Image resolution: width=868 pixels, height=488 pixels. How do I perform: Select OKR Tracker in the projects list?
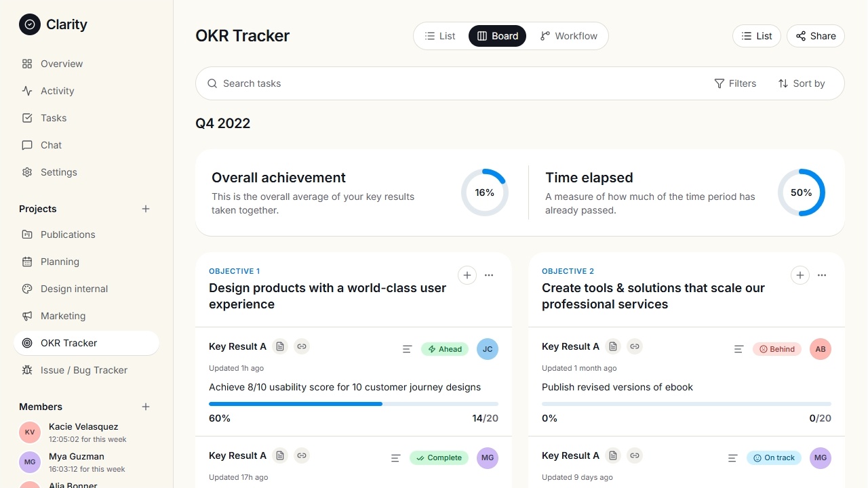tap(87, 343)
